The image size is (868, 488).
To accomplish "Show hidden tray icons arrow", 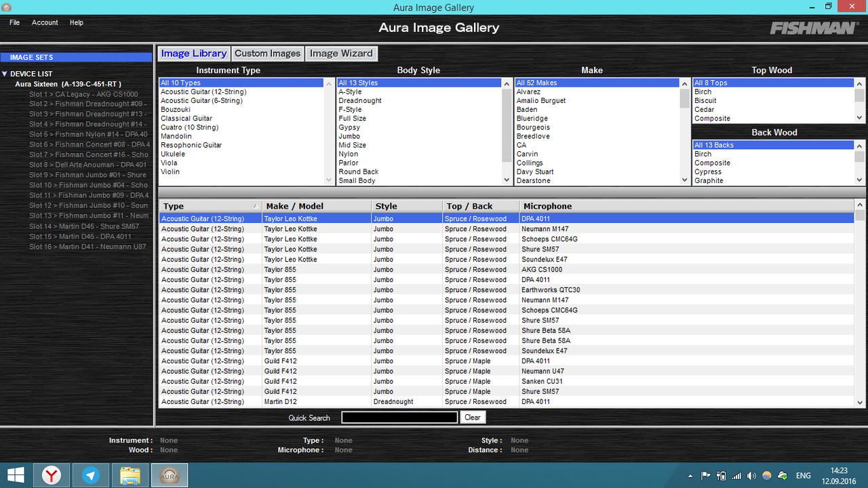I will coord(690,476).
